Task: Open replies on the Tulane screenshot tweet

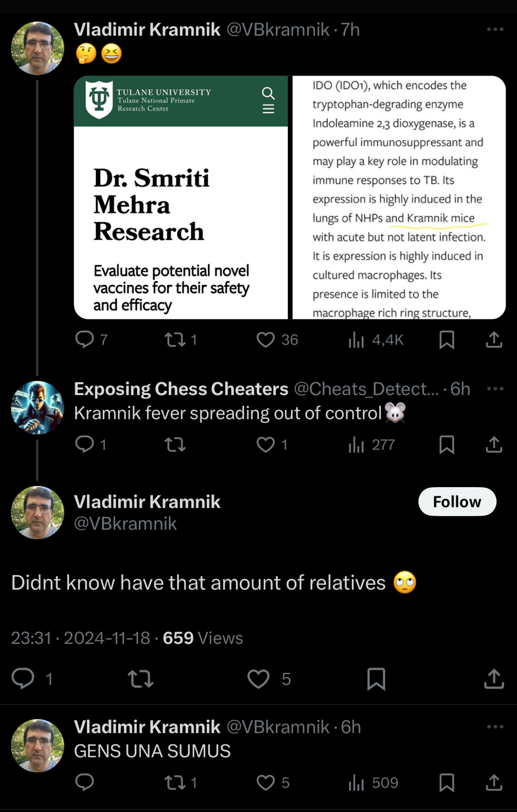Action: (x=85, y=340)
